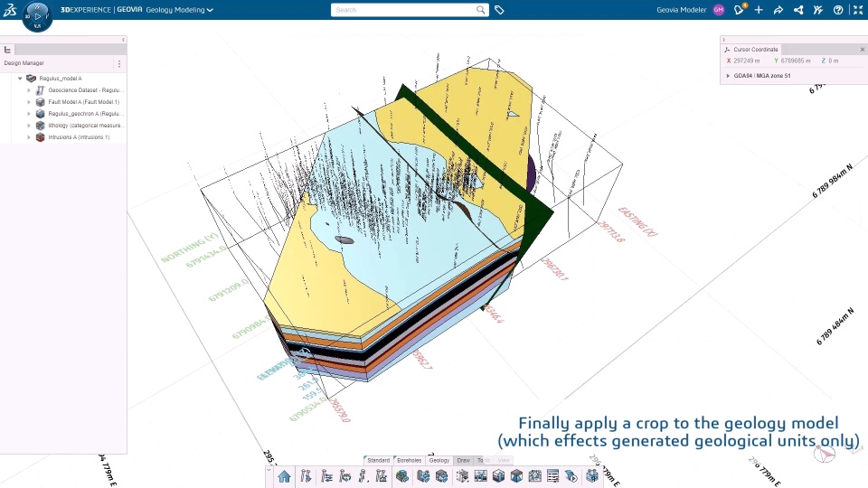Screen dimensions: 868x488
Task: Toggle fullscreen with the collapse-arrows icon
Action: click(x=858, y=10)
